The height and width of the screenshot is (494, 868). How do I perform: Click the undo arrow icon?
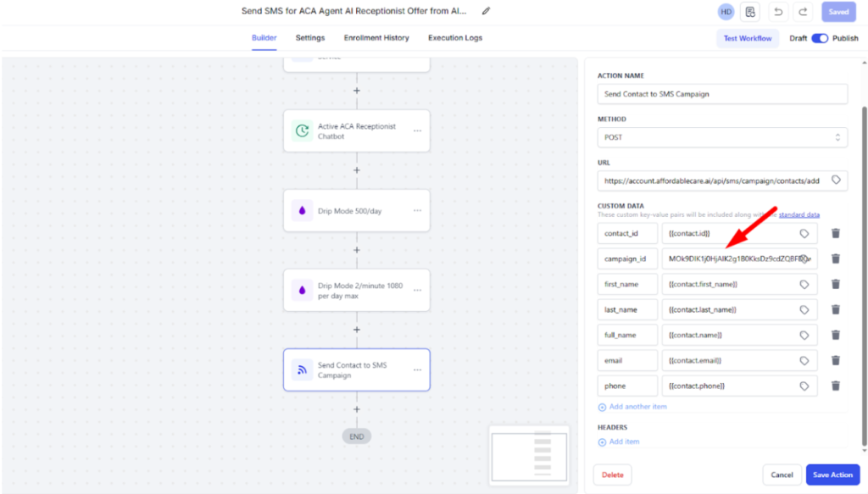[777, 12]
